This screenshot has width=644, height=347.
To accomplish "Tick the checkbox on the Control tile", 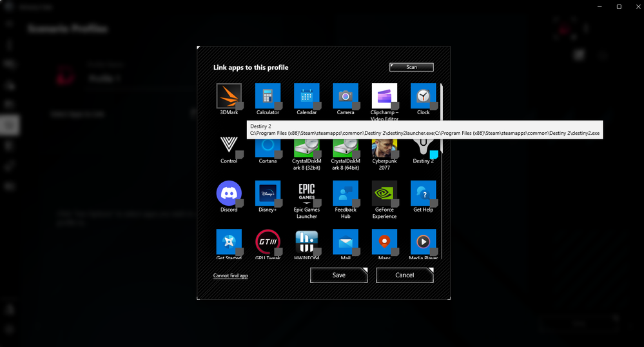I will coord(239,155).
